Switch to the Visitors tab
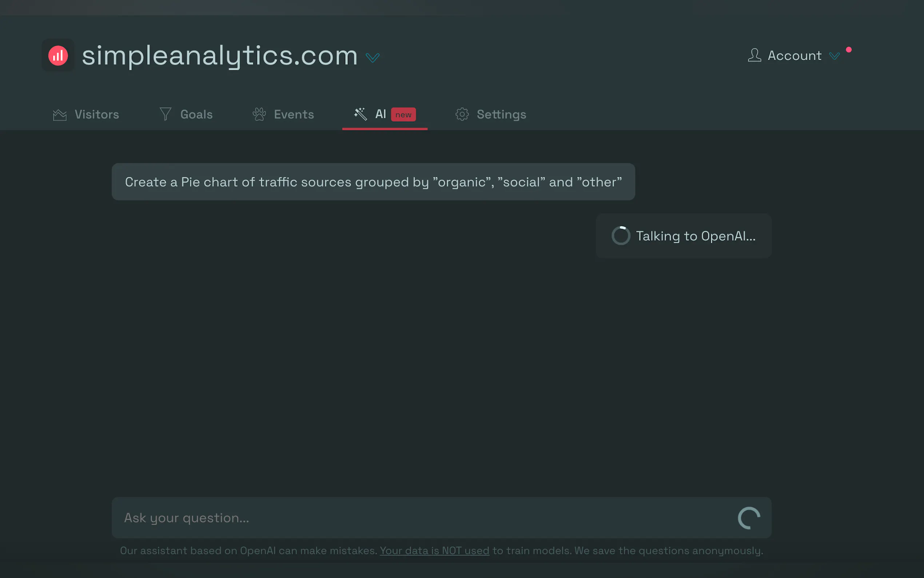The image size is (924, 578). 97,115
